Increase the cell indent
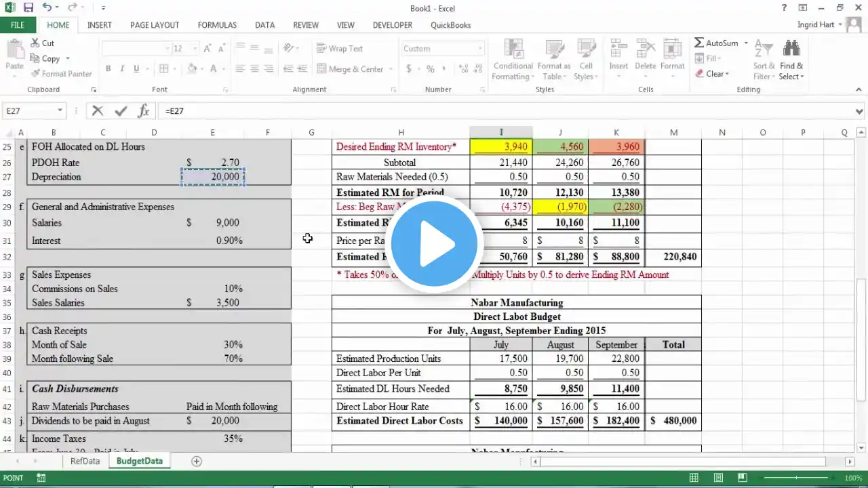The height and width of the screenshot is (488, 868). pyautogui.click(x=302, y=68)
